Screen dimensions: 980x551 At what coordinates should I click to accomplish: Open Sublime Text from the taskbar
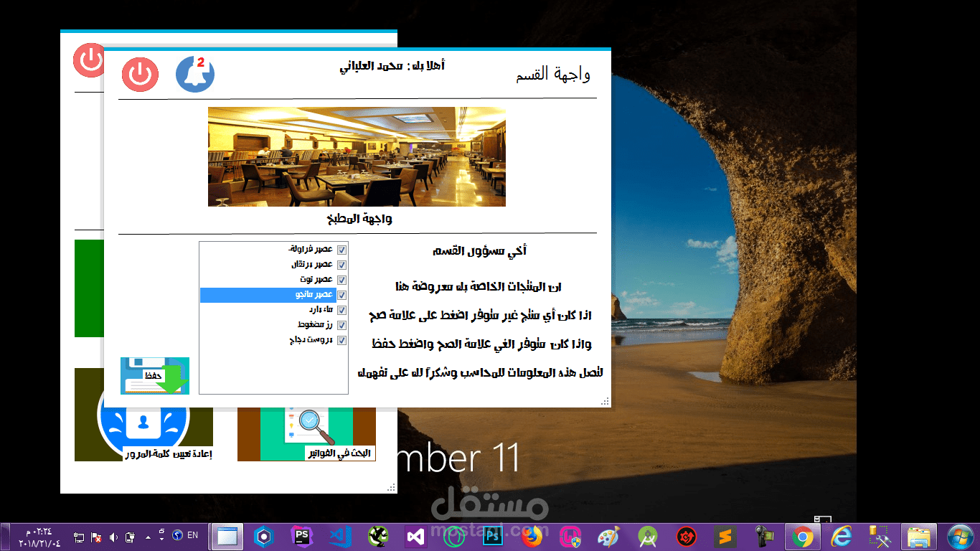tap(725, 537)
